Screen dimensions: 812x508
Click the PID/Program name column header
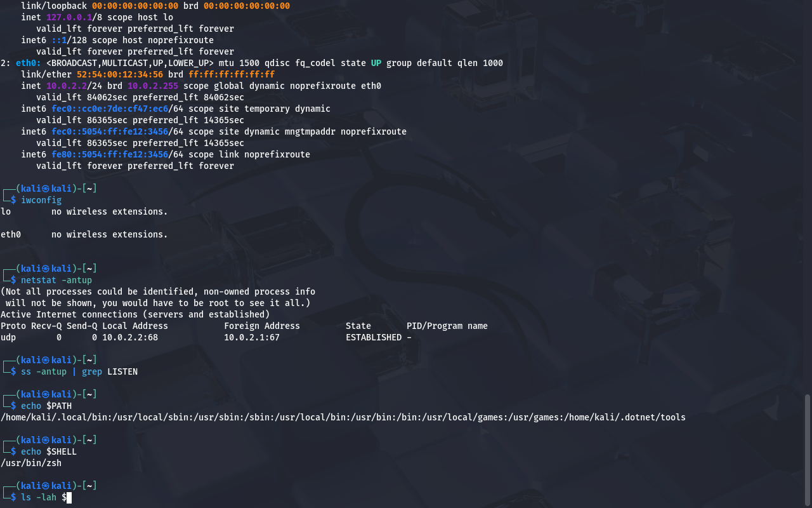447,326
